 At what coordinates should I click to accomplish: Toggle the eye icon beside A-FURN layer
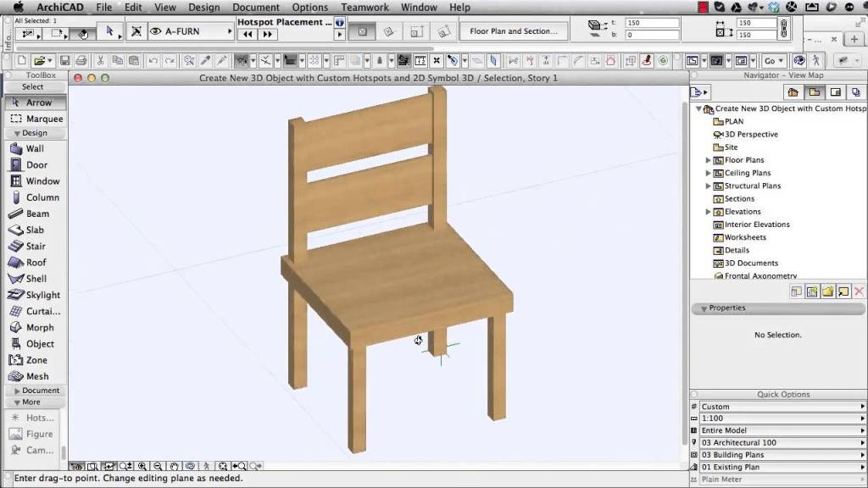(154, 30)
